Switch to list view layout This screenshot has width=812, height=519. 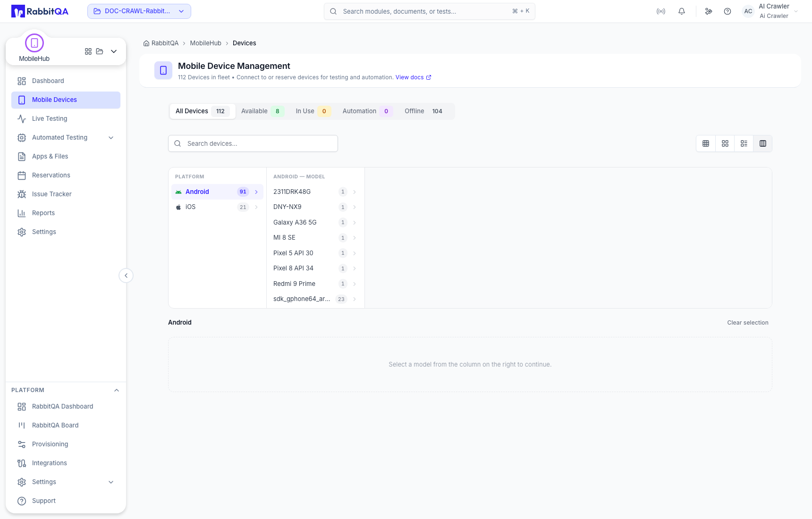(744, 143)
